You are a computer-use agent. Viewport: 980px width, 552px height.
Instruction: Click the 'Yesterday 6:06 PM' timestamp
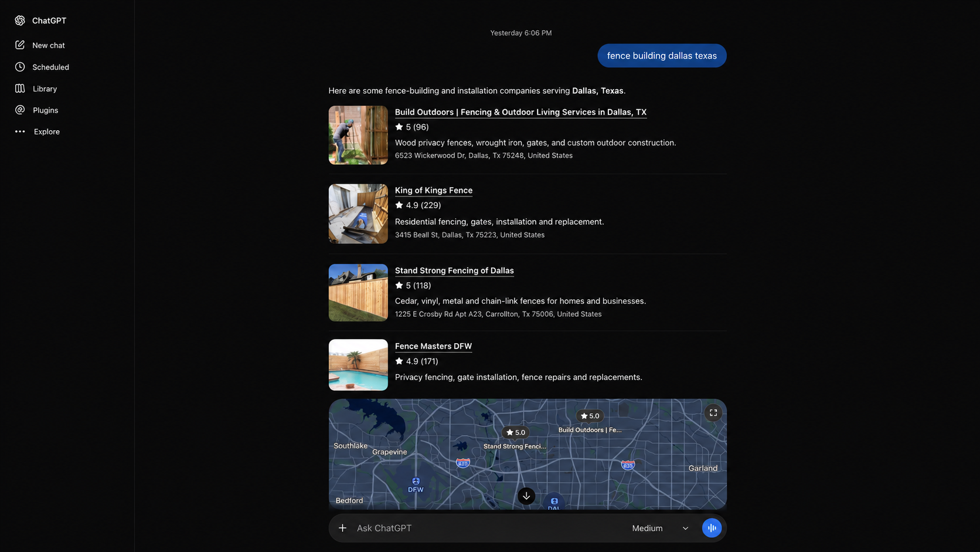click(x=521, y=33)
